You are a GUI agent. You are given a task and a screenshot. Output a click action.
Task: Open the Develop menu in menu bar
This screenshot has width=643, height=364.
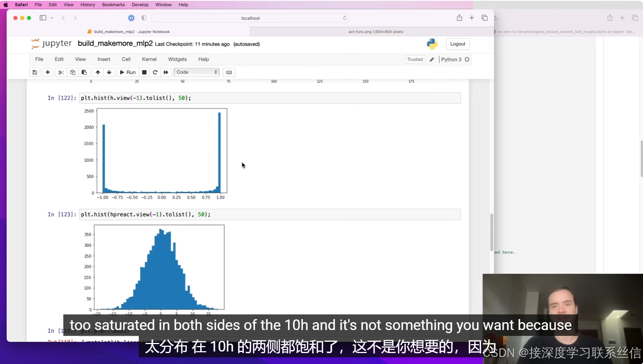[140, 5]
